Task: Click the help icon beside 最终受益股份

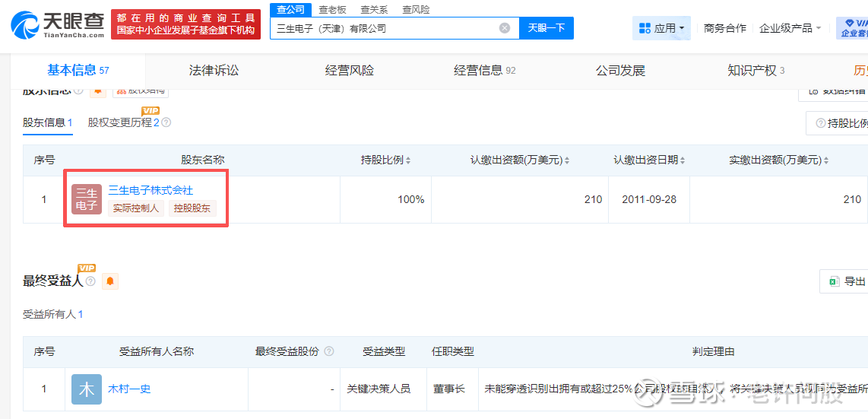Action: (329, 351)
